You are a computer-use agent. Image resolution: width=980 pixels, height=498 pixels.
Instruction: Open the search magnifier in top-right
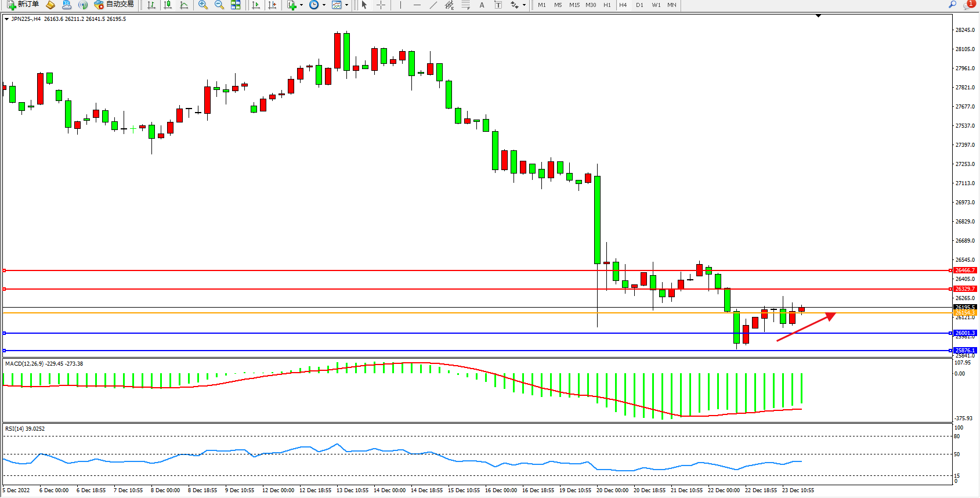click(x=952, y=5)
